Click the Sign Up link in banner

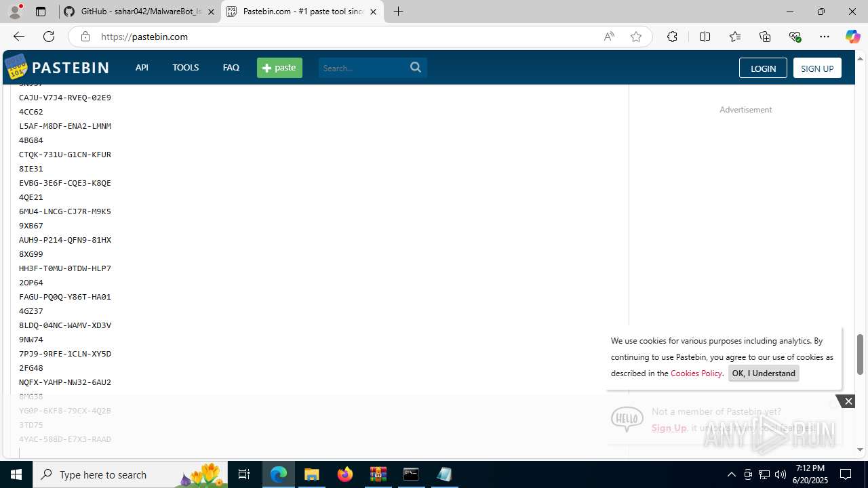tap(669, 428)
